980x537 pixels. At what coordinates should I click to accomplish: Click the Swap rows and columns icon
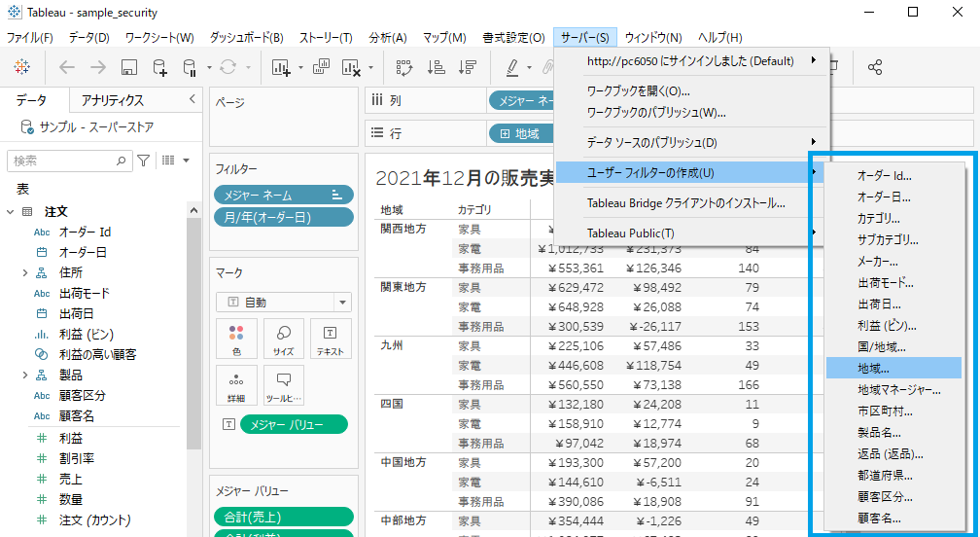click(405, 67)
